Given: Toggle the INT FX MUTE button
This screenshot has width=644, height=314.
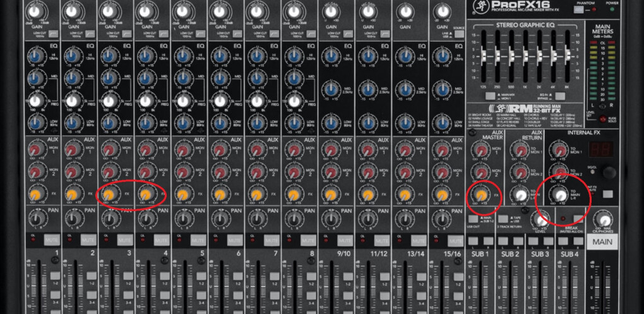Looking at the screenshot, I should click(x=608, y=194).
